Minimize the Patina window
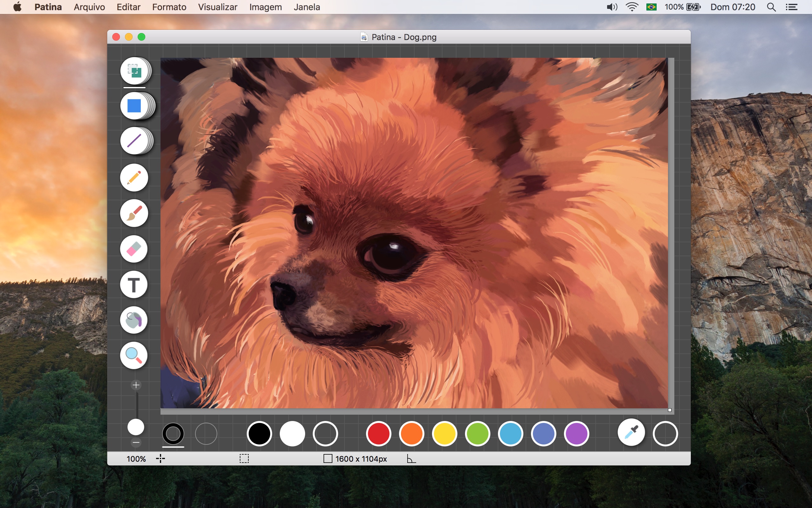812x508 pixels. pos(128,37)
